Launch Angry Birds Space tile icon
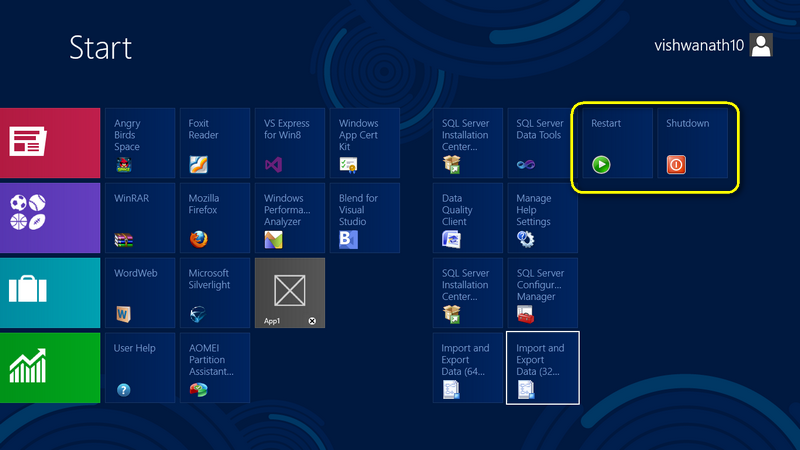Image resolution: width=800 pixels, height=450 pixels. (x=123, y=164)
